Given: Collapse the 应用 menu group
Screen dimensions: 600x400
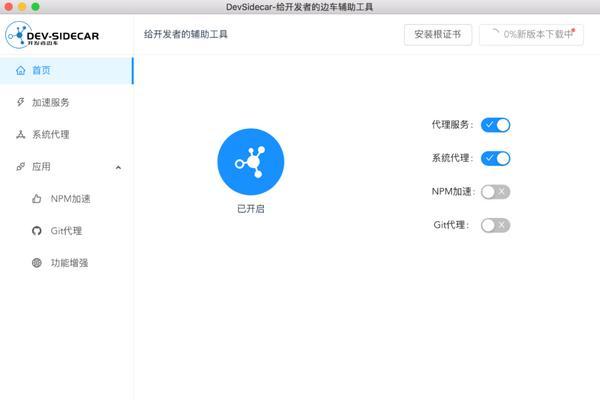Looking at the screenshot, I should (67, 167).
